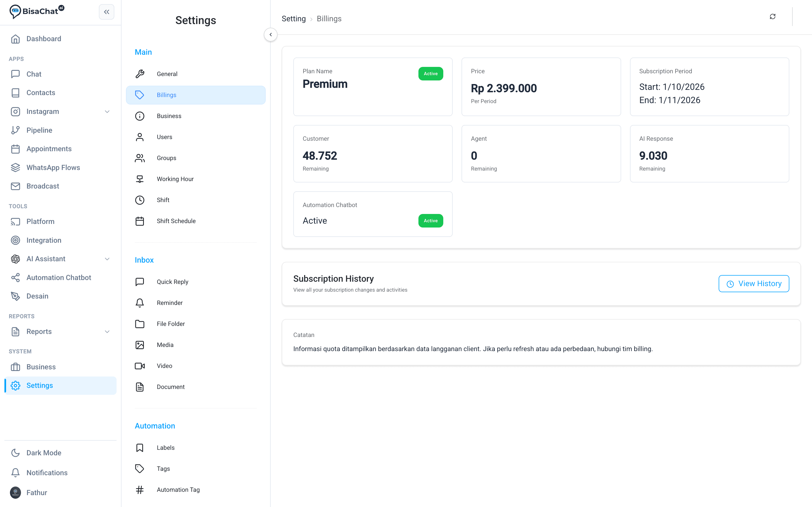Open Business under System section
812x507 pixels.
pyautogui.click(x=60, y=367)
